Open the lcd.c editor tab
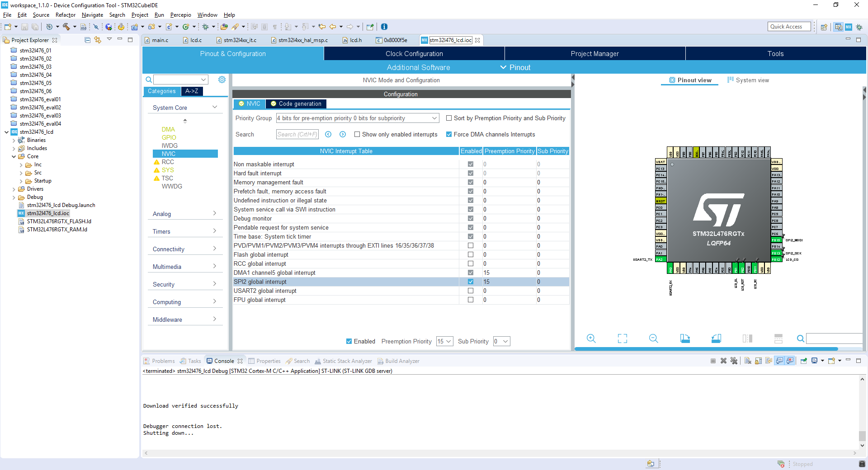The width and height of the screenshot is (868, 470). pyautogui.click(x=196, y=40)
